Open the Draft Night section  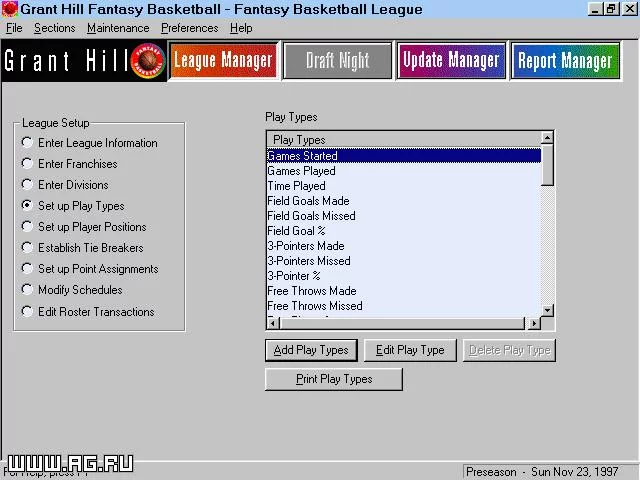[x=338, y=60]
